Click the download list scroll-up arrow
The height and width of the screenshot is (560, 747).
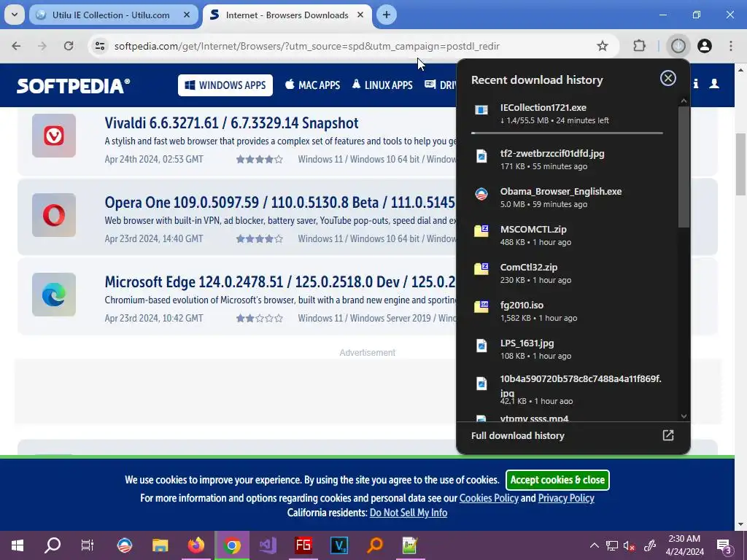click(684, 101)
